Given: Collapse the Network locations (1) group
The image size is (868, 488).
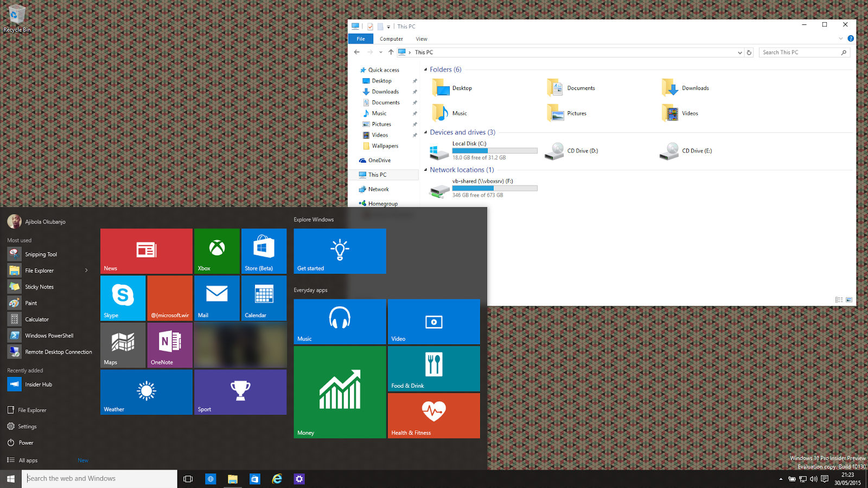Looking at the screenshot, I should 425,170.
